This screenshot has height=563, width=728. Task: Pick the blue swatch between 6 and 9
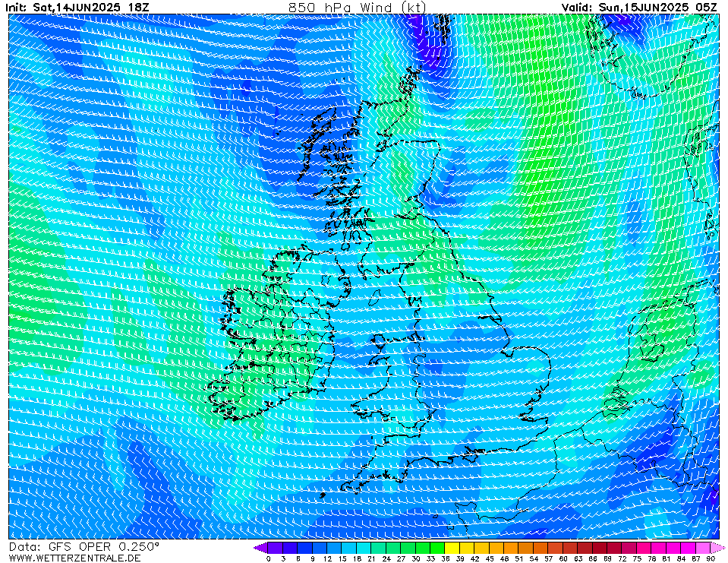coord(305,548)
